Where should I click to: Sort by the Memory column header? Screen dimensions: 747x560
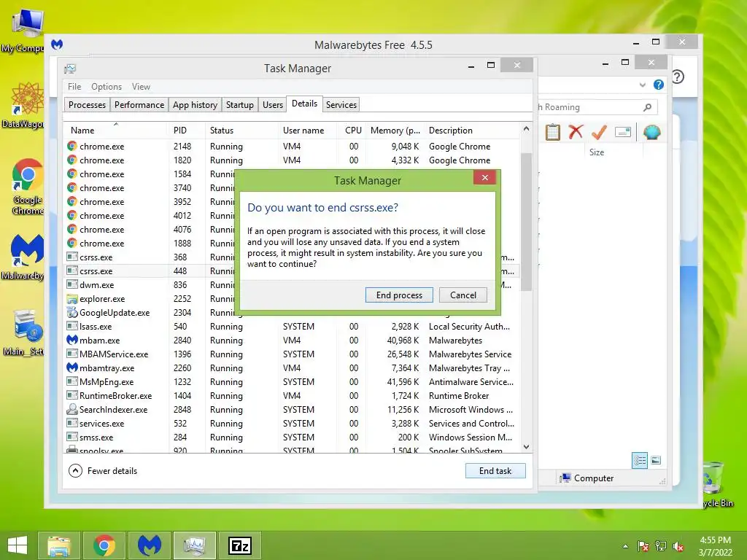[395, 131]
